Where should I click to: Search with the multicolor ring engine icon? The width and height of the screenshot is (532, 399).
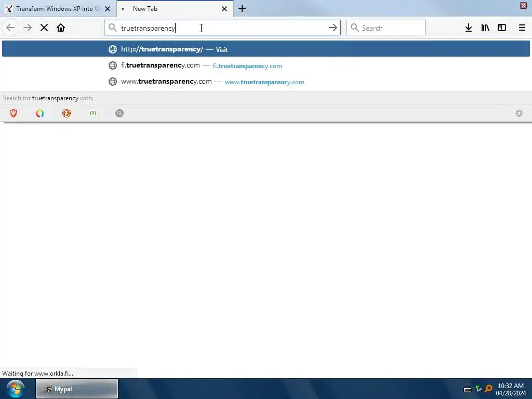coord(40,113)
